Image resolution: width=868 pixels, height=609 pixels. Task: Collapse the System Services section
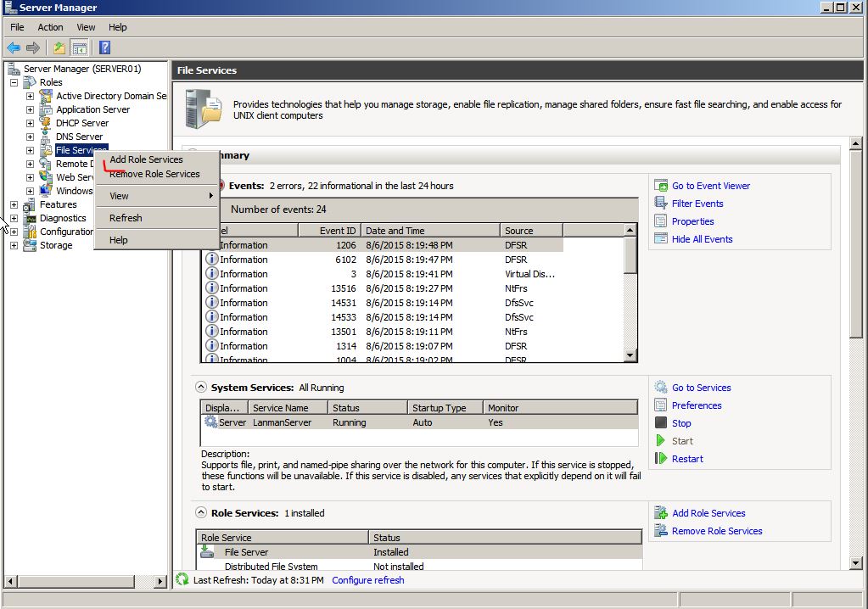coord(201,387)
